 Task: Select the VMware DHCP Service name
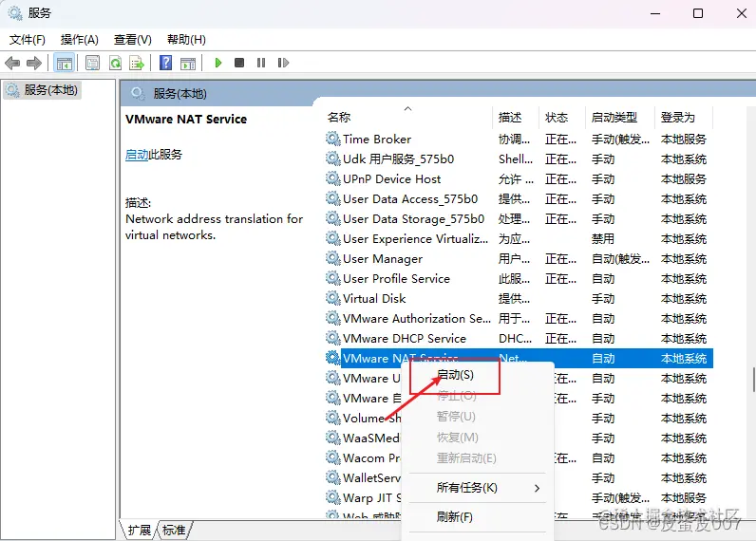(x=405, y=339)
